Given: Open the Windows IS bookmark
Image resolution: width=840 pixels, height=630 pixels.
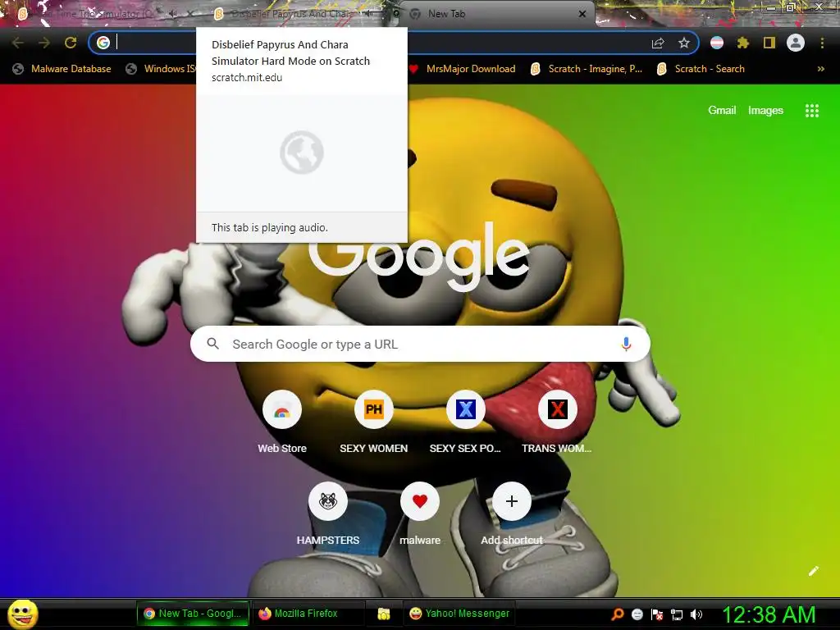Looking at the screenshot, I should coord(161,69).
